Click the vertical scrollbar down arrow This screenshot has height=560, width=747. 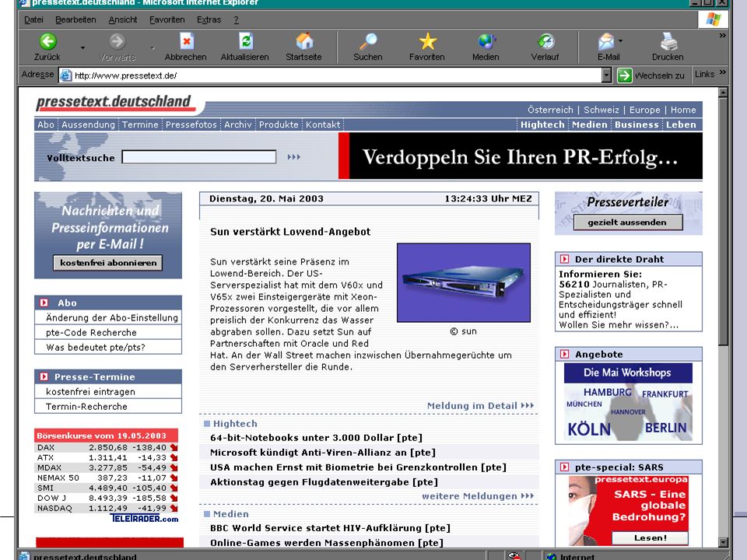723,542
